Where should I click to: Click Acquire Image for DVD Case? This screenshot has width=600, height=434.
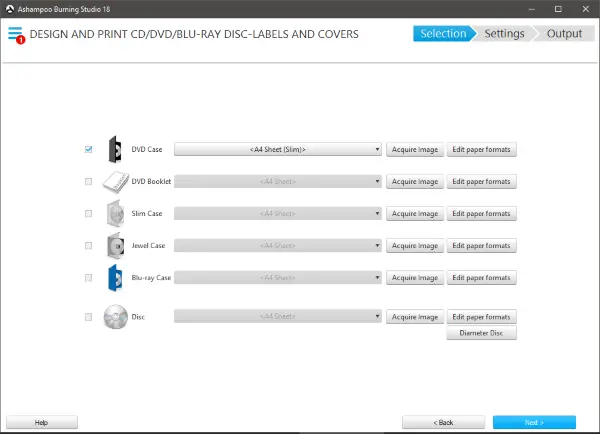[415, 150]
